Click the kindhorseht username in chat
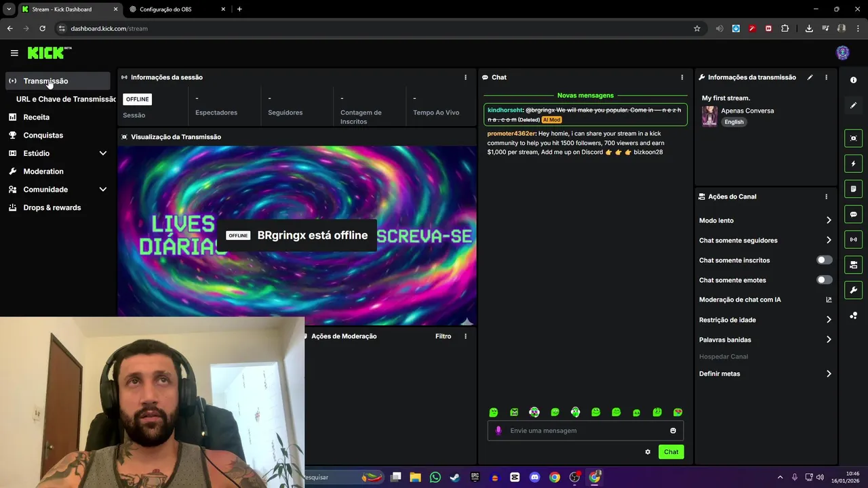The height and width of the screenshot is (488, 868). tap(505, 110)
